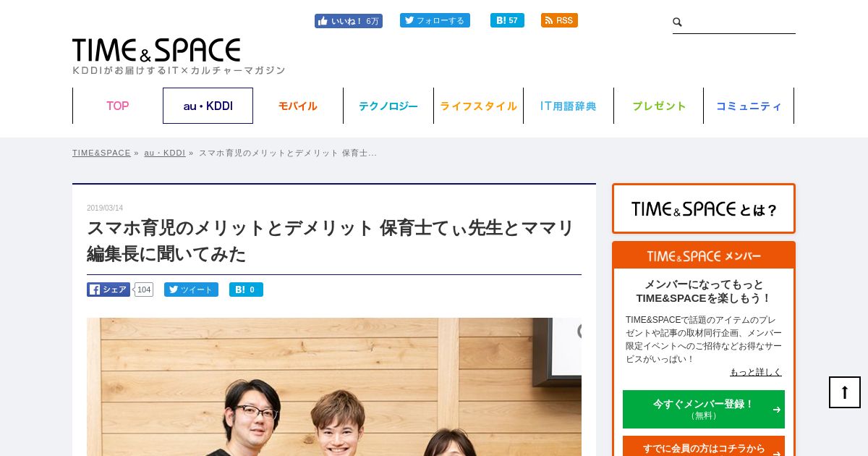Click the back-to-top arrow button
Viewport: 868px width, 456px height.
tap(845, 392)
